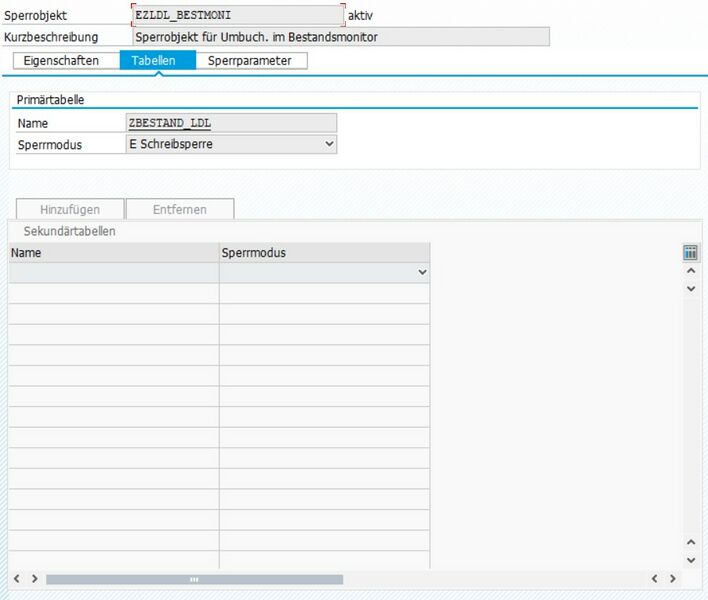Select the primary table Name field ZBESTAND_LDL
The image size is (708, 600).
(x=231, y=123)
